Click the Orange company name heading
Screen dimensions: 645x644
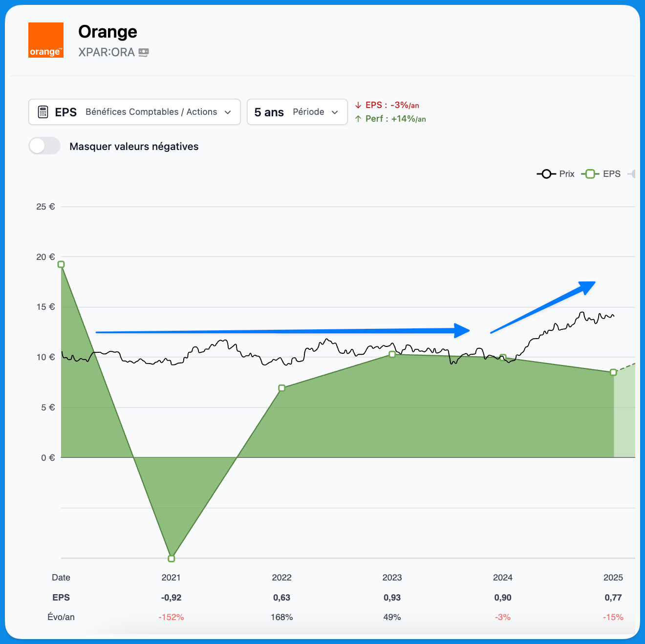[107, 32]
